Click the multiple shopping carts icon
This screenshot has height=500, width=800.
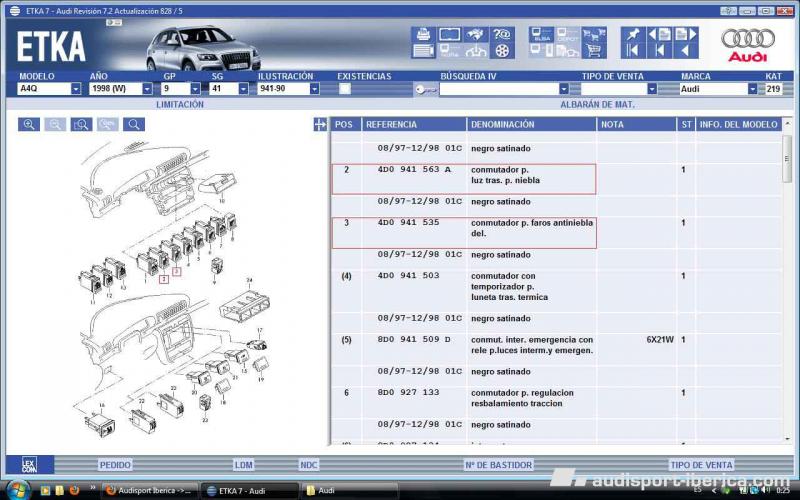coord(594,34)
